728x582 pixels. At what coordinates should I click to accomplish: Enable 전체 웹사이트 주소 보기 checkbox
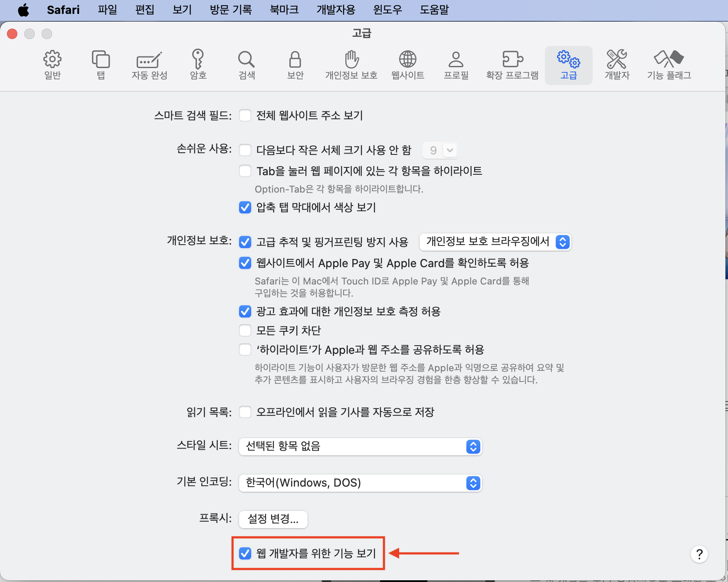(245, 115)
